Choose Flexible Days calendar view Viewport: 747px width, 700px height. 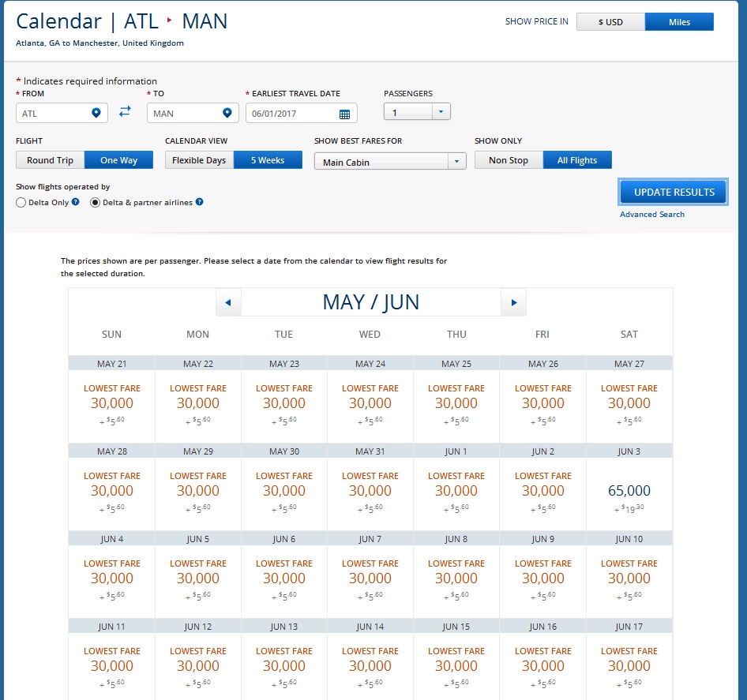click(x=199, y=160)
